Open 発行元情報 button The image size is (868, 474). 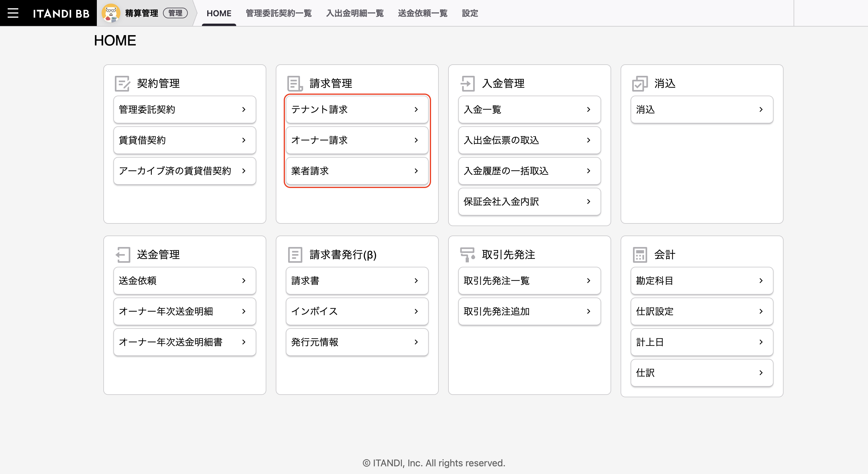click(357, 342)
